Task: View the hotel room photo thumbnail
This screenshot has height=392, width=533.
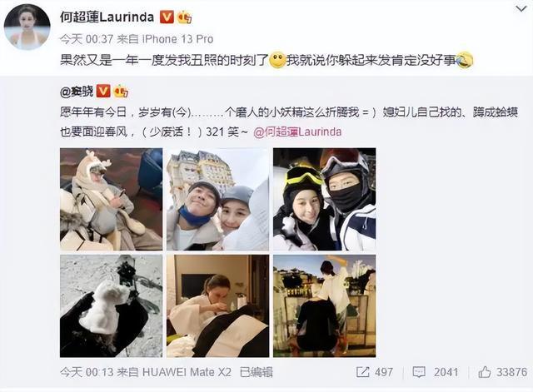Action: click(x=217, y=305)
